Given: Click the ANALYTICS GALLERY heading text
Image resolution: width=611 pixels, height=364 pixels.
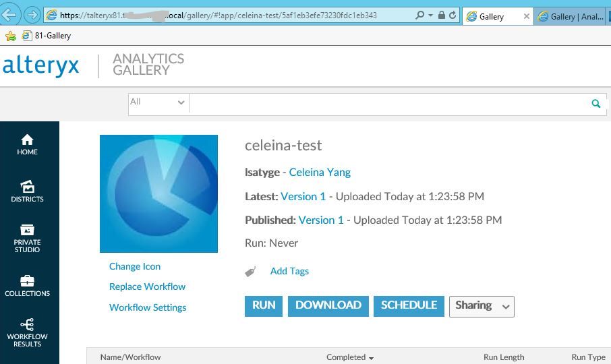Looking at the screenshot, I should pyautogui.click(x=148, y=64).
